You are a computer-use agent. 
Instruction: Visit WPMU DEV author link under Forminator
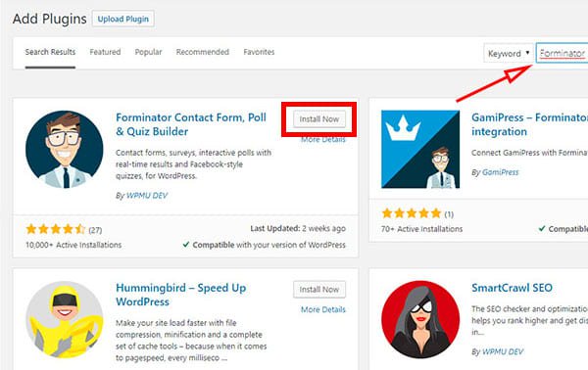147,196
